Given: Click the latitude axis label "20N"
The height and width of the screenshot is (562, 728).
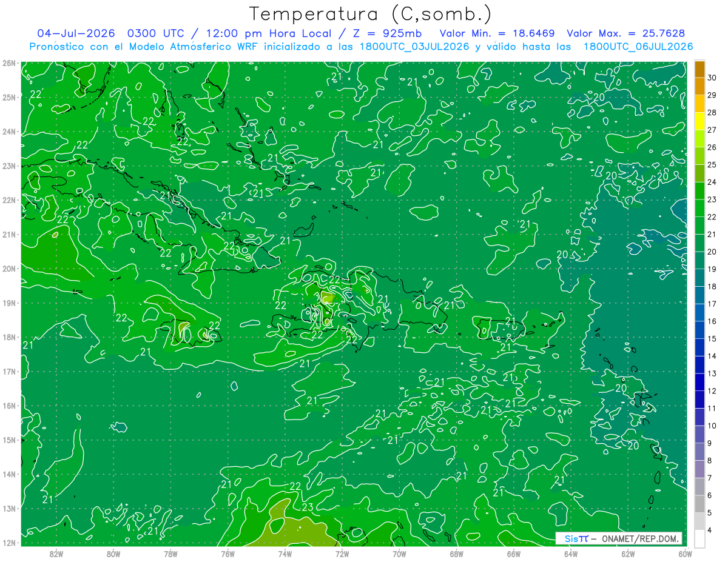Looking at the screenshot, I should pos(9,269).
